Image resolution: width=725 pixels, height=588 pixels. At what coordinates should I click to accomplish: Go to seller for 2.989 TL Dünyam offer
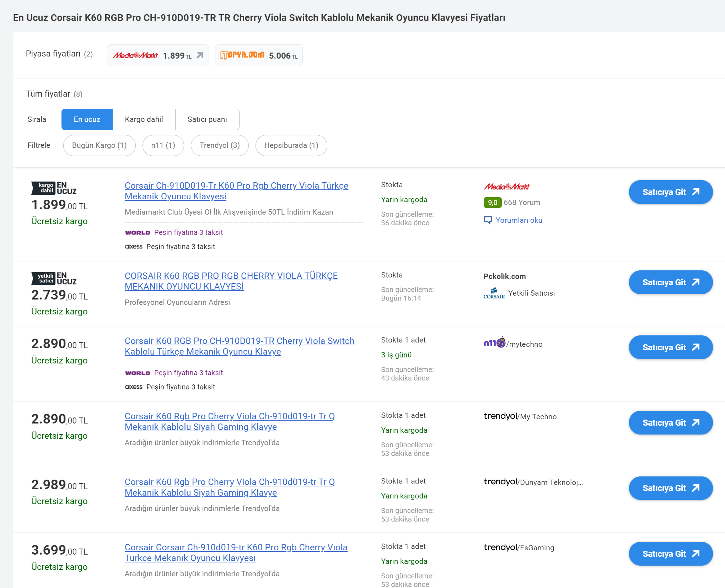click(x=671, y=489)
